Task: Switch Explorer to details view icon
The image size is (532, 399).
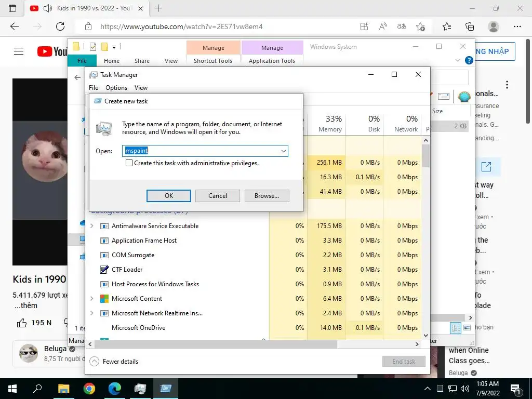Action: [456, 328]
